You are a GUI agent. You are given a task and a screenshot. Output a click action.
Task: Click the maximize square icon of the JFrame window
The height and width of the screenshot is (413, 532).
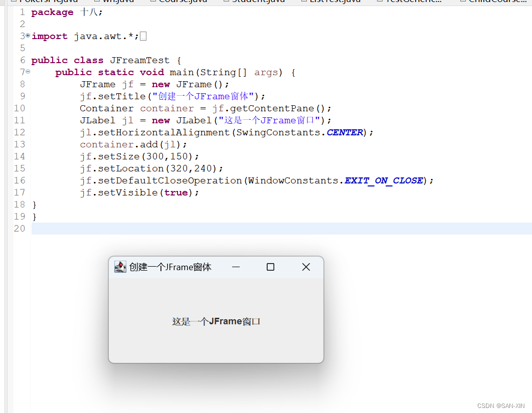coord(270,267)
